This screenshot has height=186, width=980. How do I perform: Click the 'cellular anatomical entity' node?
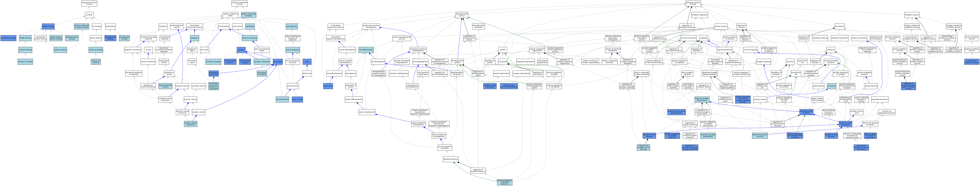(231, 15)
